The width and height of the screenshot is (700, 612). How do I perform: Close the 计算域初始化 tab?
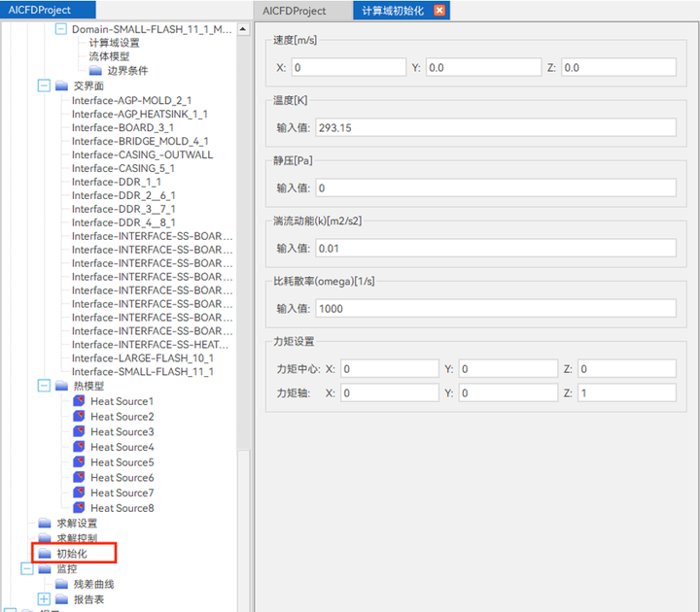click(x=439, y=11)
